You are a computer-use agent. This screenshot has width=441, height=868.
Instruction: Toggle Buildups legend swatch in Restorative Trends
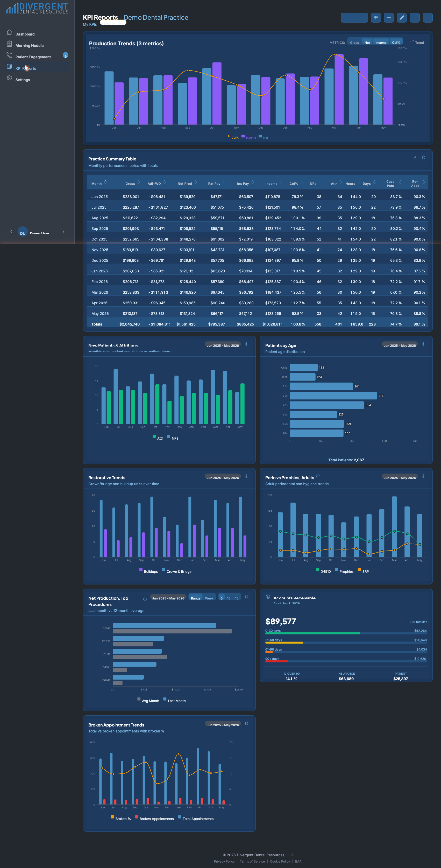point(141,570)
